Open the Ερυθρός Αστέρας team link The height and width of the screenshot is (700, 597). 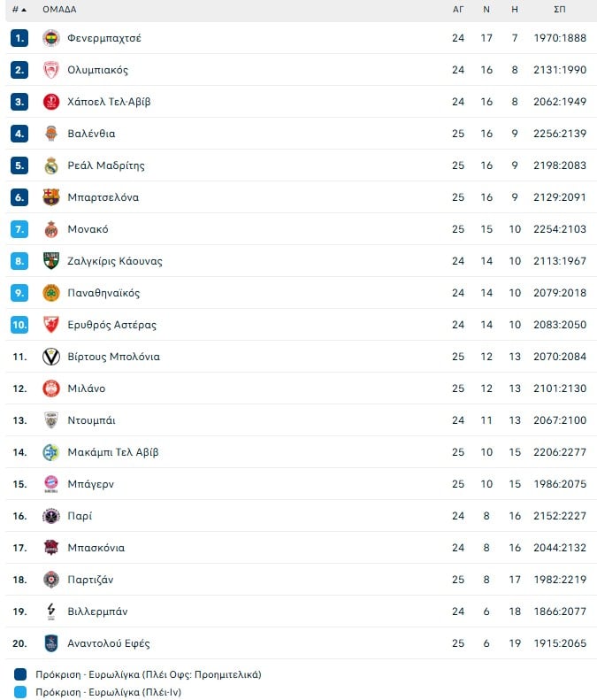click(111, 325)
